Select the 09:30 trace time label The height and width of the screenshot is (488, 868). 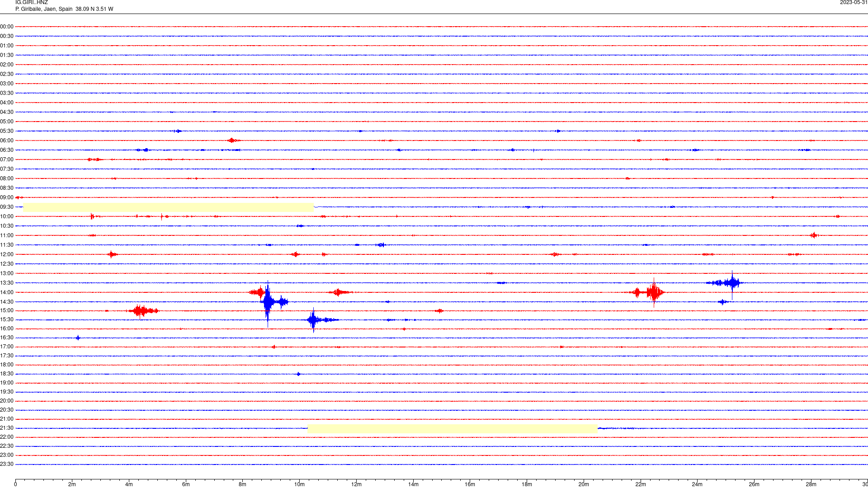(7, 207)
